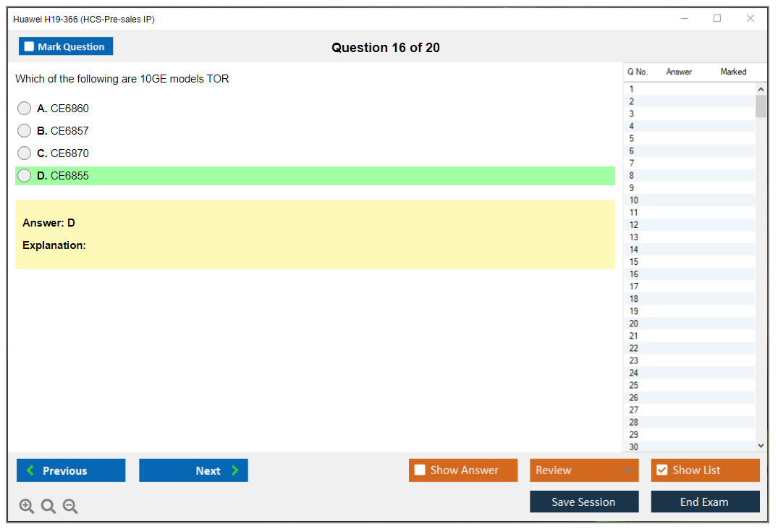Open the Review dropdown menu
Viewport: 778px width, 532px height.
click(584, 470)
